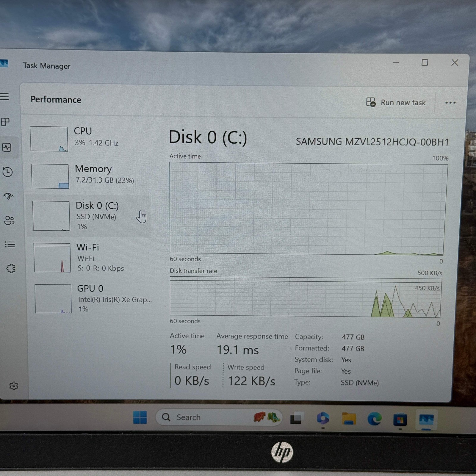476x476 pixels.
Task: Click the Task Manager title bar icon
Action: point(4,63)
